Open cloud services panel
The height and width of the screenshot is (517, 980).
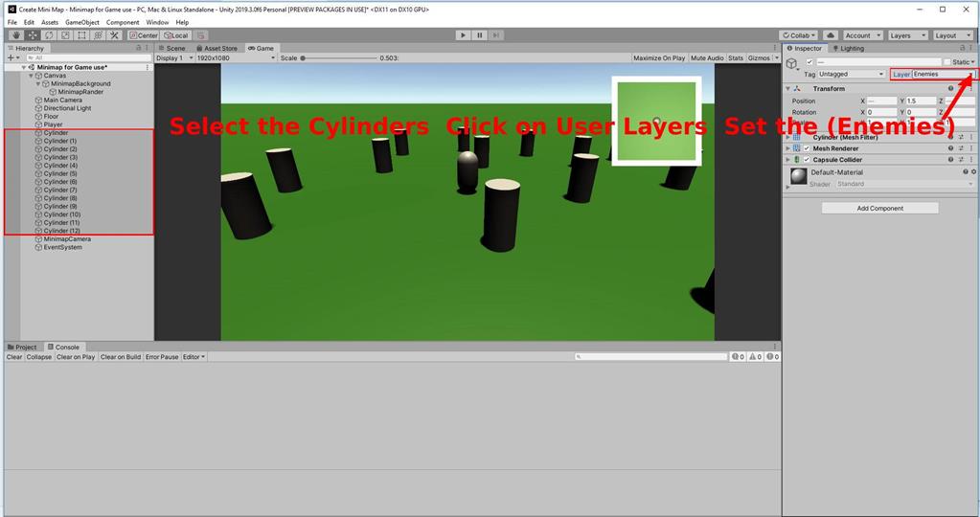[830, 35]
